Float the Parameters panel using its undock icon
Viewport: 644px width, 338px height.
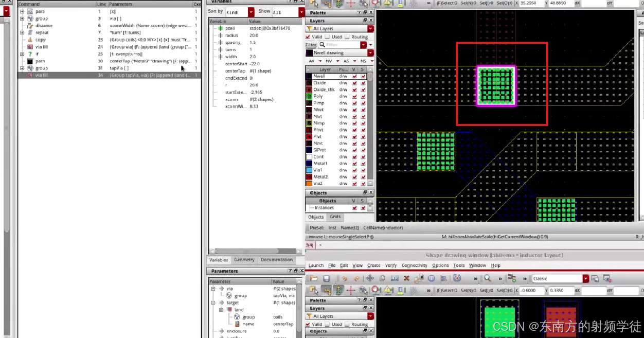(x=296, y=271)
